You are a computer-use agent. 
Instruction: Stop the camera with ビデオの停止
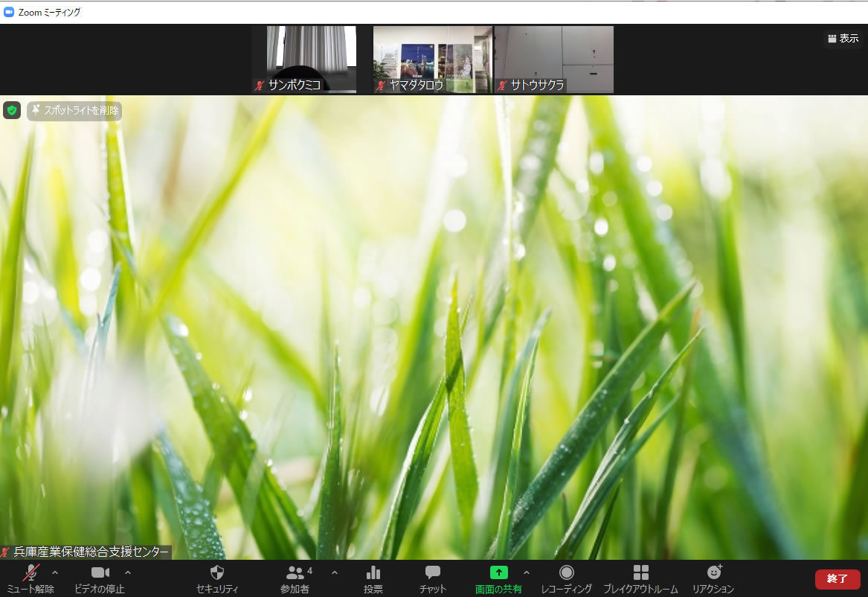[x=100, y=579]
